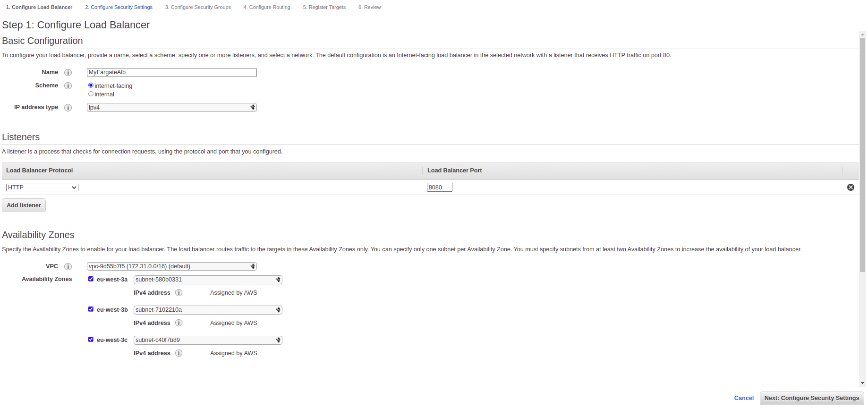
Task: Select the internal scheme radio button
Action: (91, 94)
